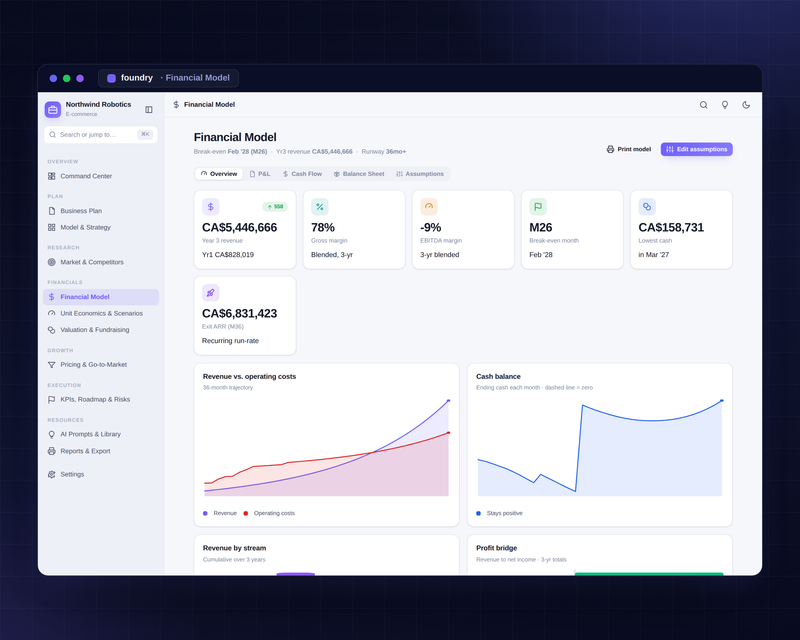Click the AI Prompts lightbulb icon
This screenshot has height=640, width=800.
(x=52, y=434)
